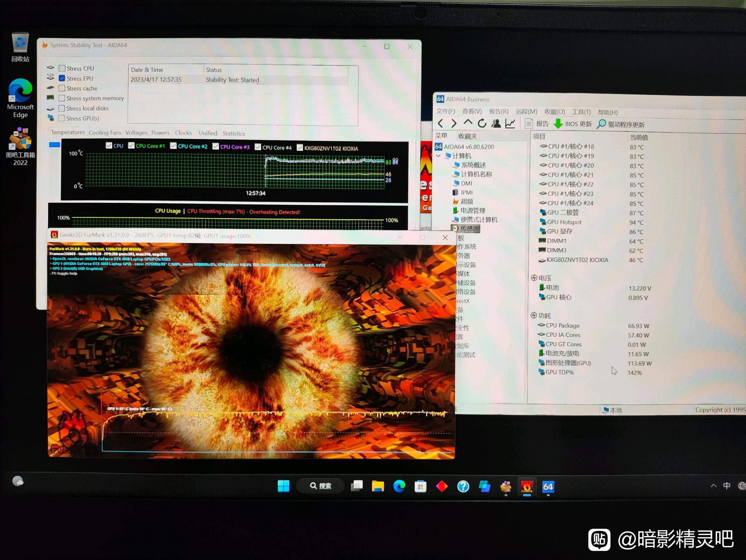Click the Forward arrow in AIDA64 toolbar
This screenshot has width=746, height=560.
point(454,123)
